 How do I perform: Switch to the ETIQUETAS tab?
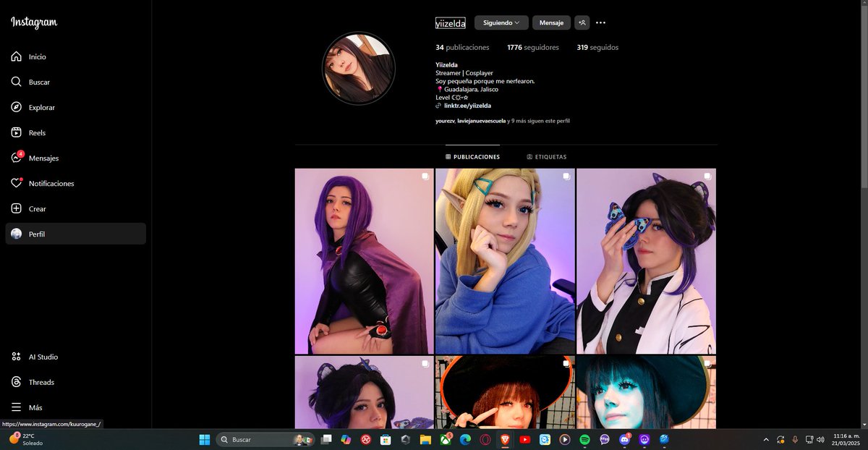point(547,157)
